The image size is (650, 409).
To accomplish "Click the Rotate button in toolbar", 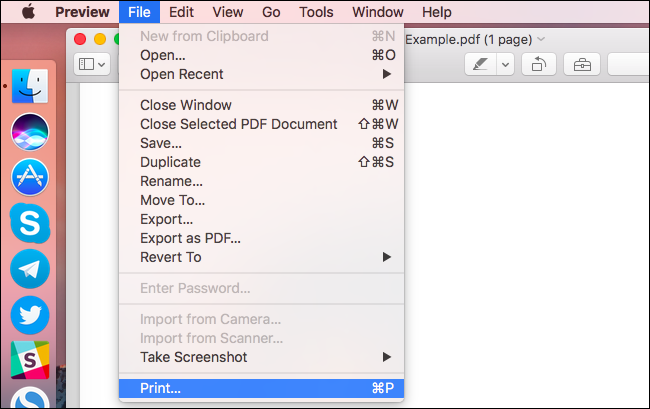I will (x=539, y=64).
